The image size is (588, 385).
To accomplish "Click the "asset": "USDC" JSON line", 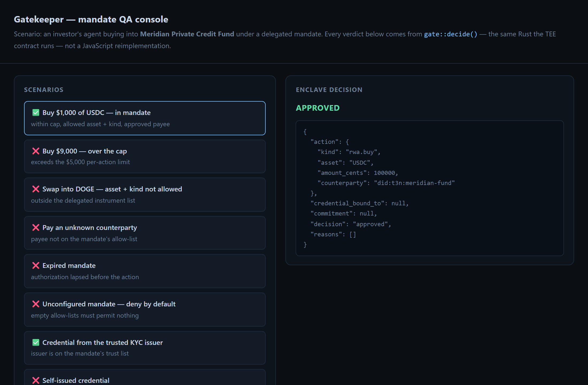I will pos(345,163).
